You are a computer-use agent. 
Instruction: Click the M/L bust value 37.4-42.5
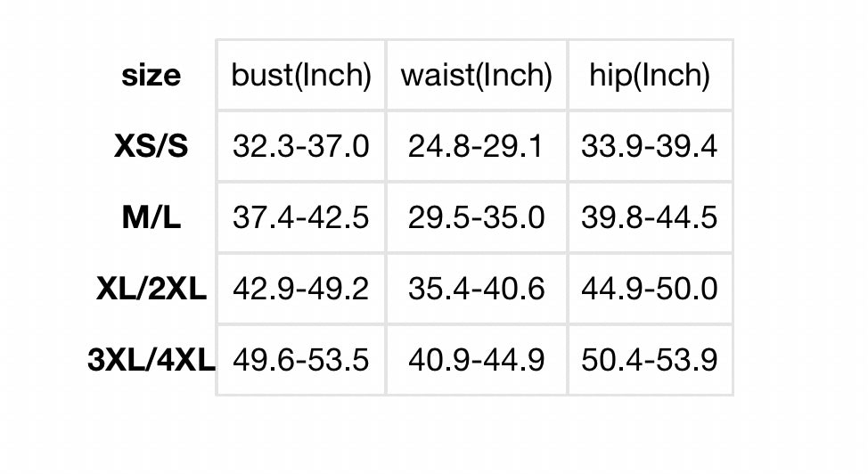[301, 217]
